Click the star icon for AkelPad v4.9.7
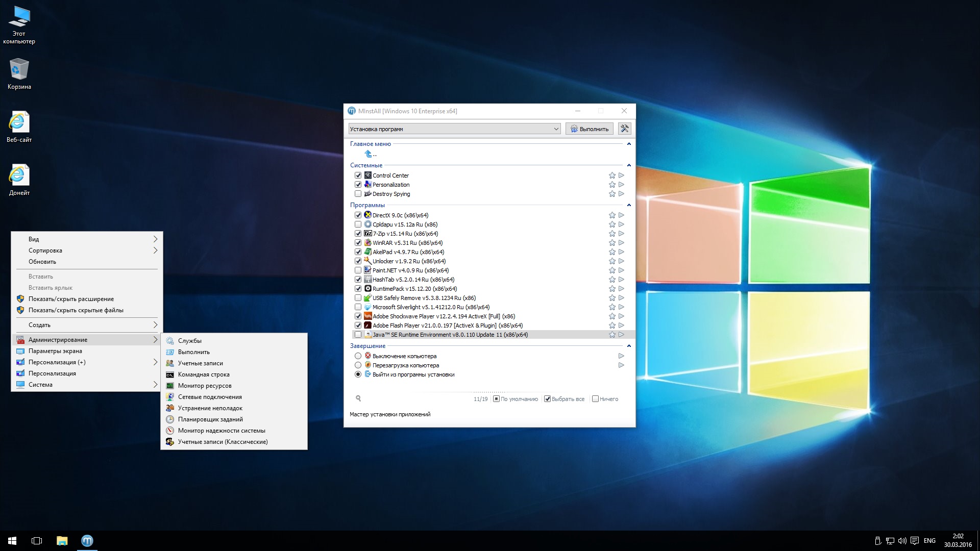This screenshot has width=980, height=551. pyautogui.click(x=612, y=252)
